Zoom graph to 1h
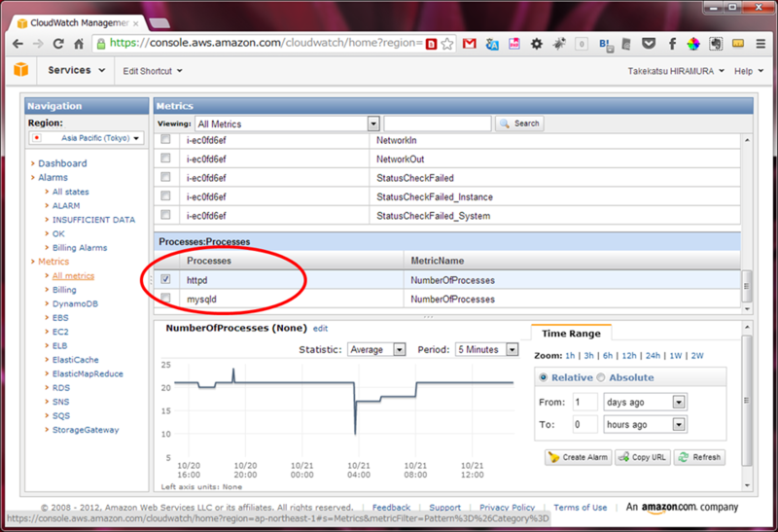 [x=570, y=355]
